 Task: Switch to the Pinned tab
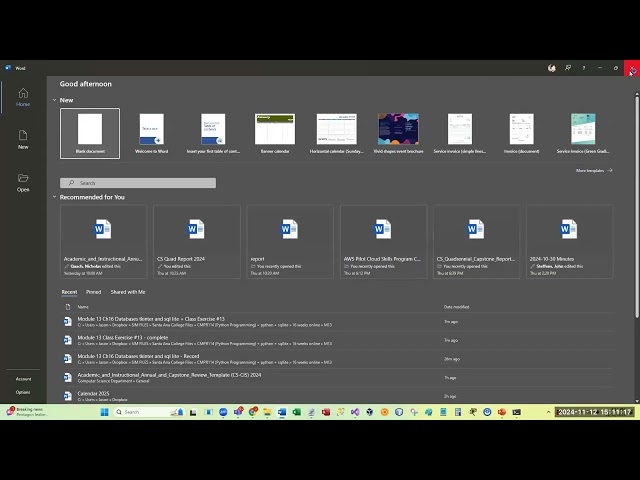(93, 292)
